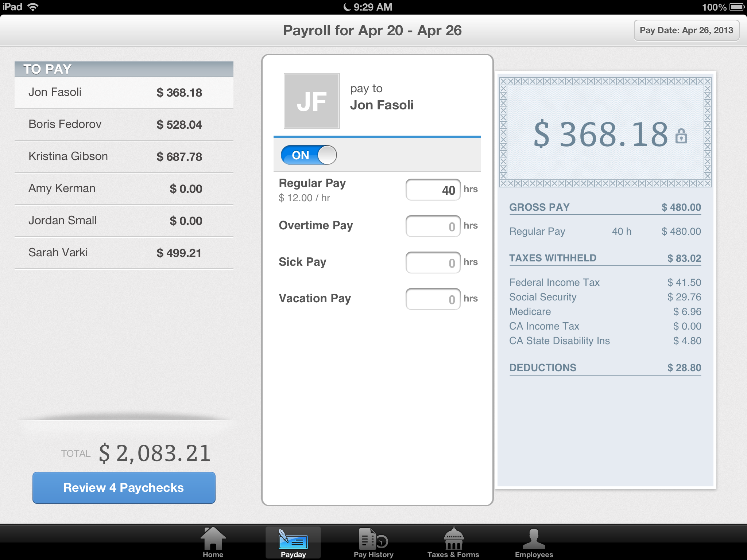Edit the Vacation Pay hours field
Viewport: 747px width, 560px height.
(433, 299)
